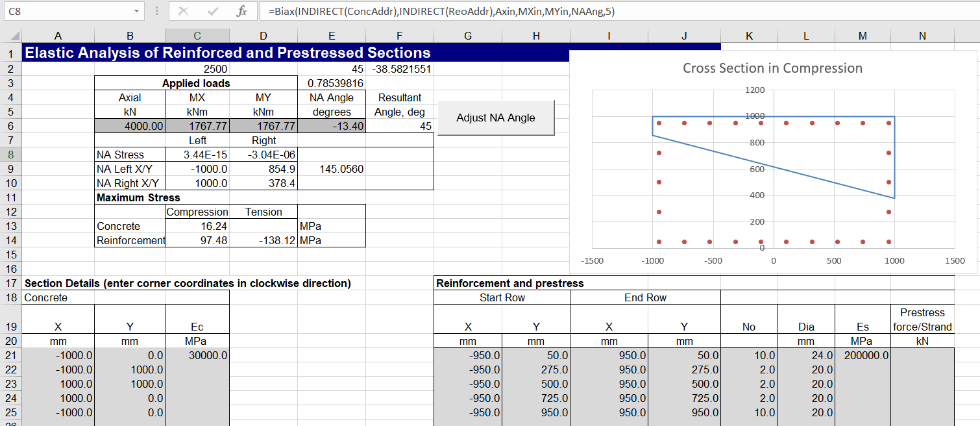This screenshot has height=426, width=980.
Task: Select column N header
Action: click(x=922, y=36)
